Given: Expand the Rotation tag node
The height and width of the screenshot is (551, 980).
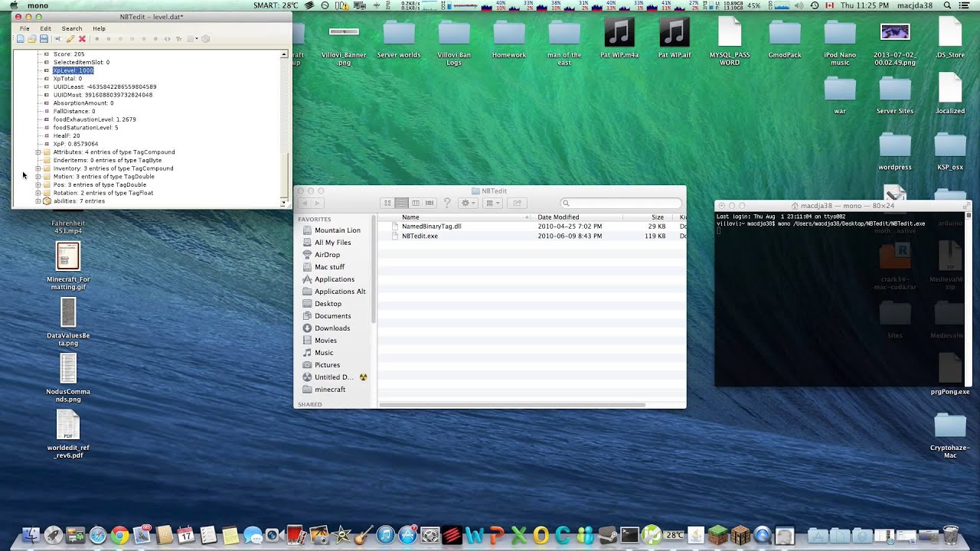Looking at the screenshot, I should (38, 193).
